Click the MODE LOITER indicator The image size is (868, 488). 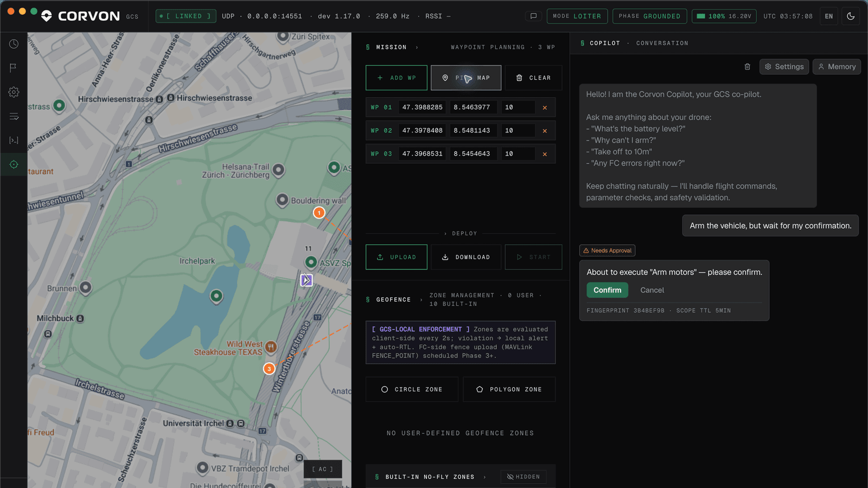click(x=577, y=16)
